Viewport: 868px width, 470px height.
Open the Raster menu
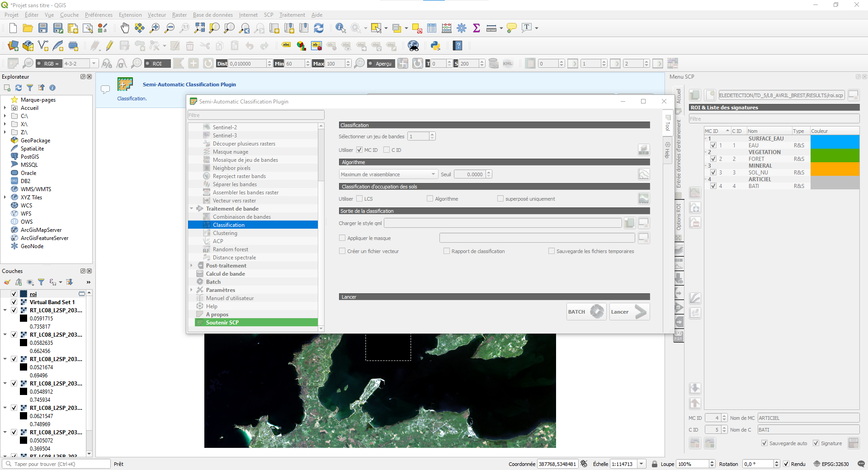tap(179, 15)
